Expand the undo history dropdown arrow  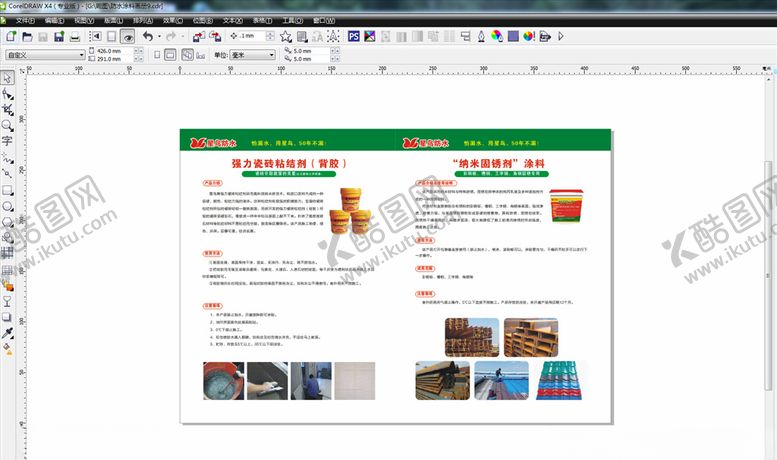[158, 36]
